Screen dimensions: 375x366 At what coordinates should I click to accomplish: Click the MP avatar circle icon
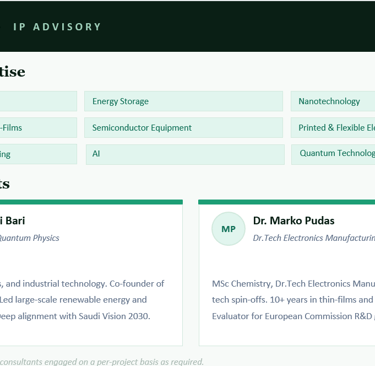pyautogui.click(x=228, y=229)
